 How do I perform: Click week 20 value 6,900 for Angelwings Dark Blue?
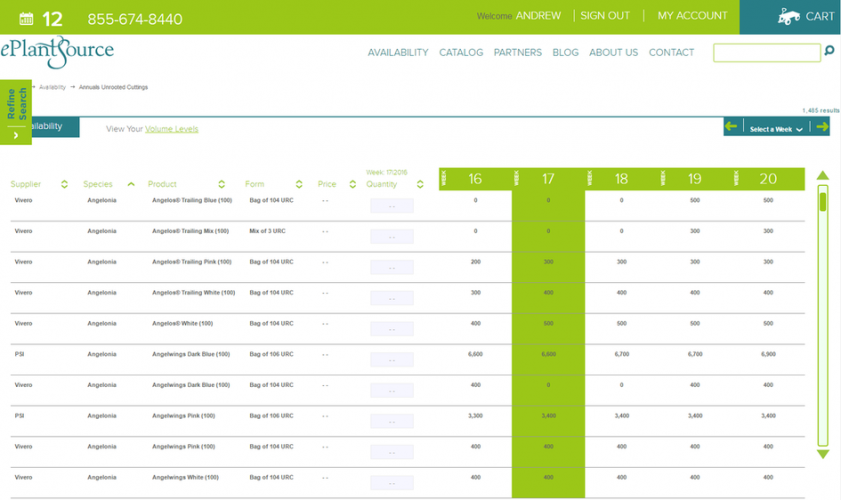click(x=768, y=354)
